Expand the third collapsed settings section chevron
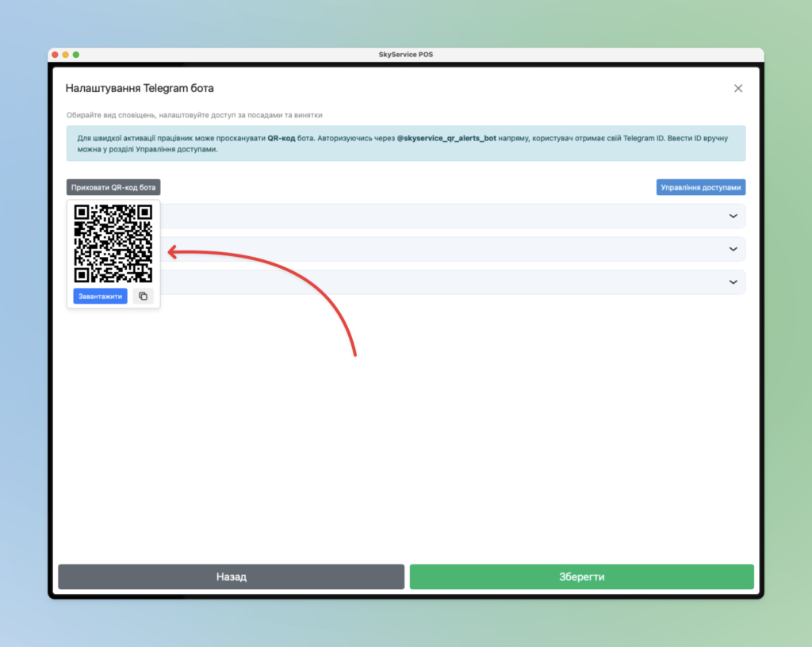Image resolution: width=812 pixels, height=647 pixels. pos(733,282)
